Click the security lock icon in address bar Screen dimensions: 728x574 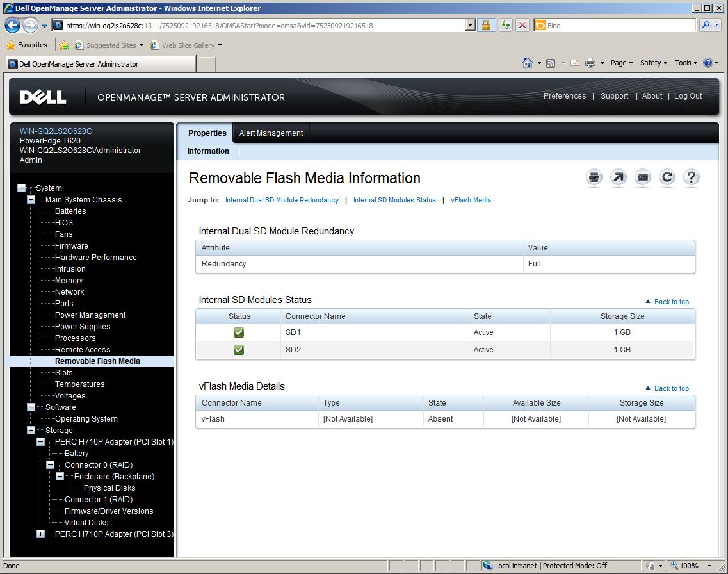486,25
